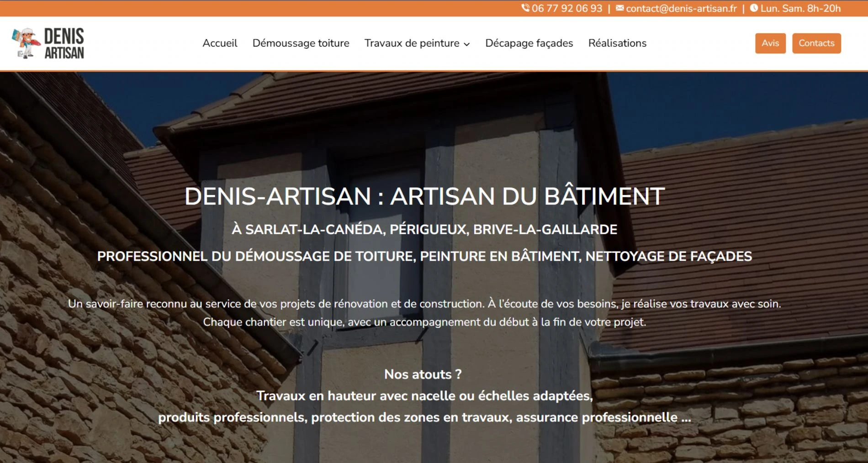
Task: Email contact@denis-artisan.fr via the top link
Action: click(x=682, y=8)
